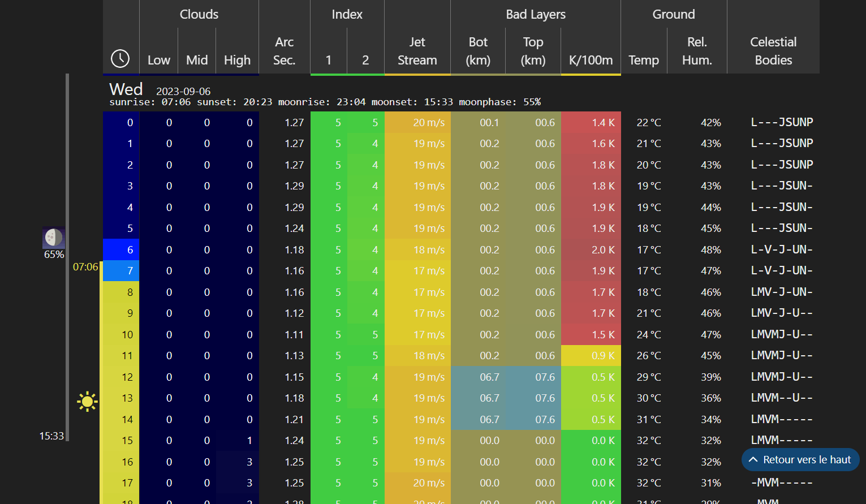Click the 07:06 sunrise time marker
Screen dimensions: 866x504
point(85,267)
